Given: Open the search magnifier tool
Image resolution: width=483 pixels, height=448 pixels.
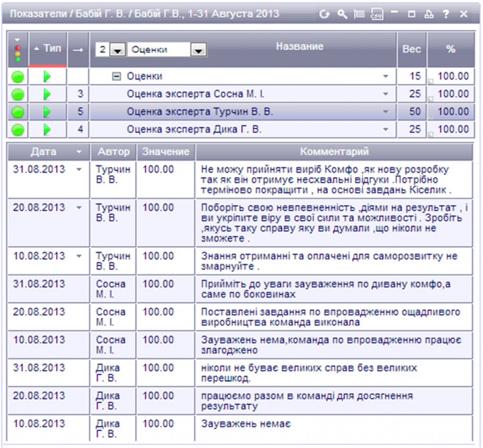Looking at the screenshot, I should 342,14.
